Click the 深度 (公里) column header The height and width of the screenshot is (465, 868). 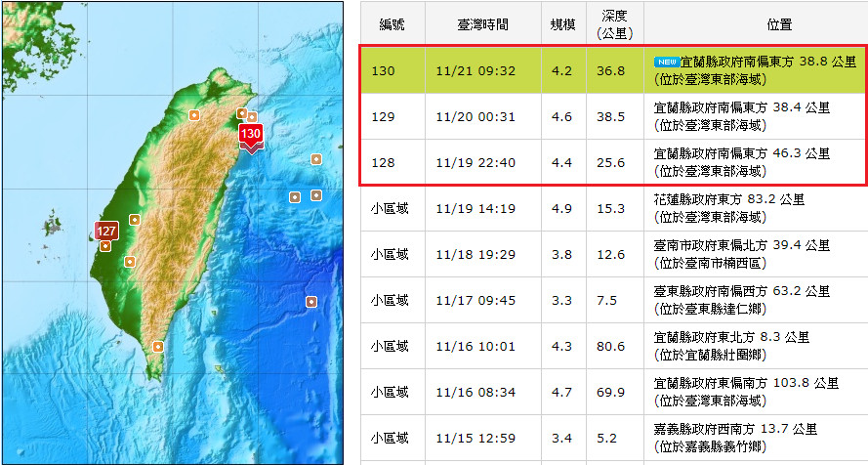point(614,23)
